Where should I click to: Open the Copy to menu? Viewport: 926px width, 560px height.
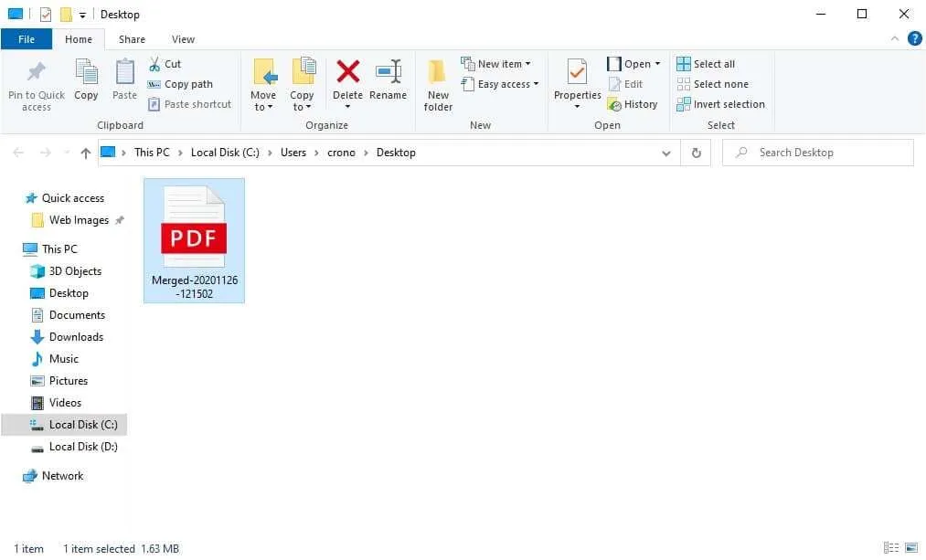[x=302, y=85]
